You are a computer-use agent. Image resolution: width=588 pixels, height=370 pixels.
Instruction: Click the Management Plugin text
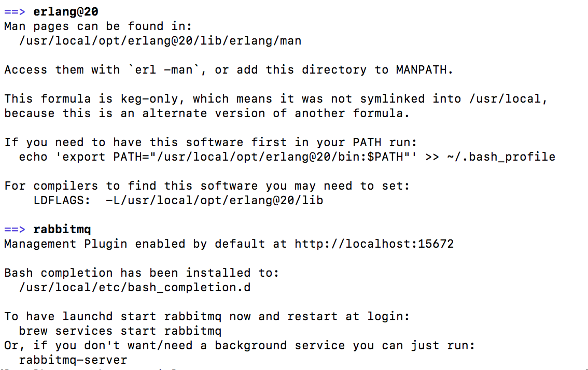pyautogui.click(x=65, y=244)
